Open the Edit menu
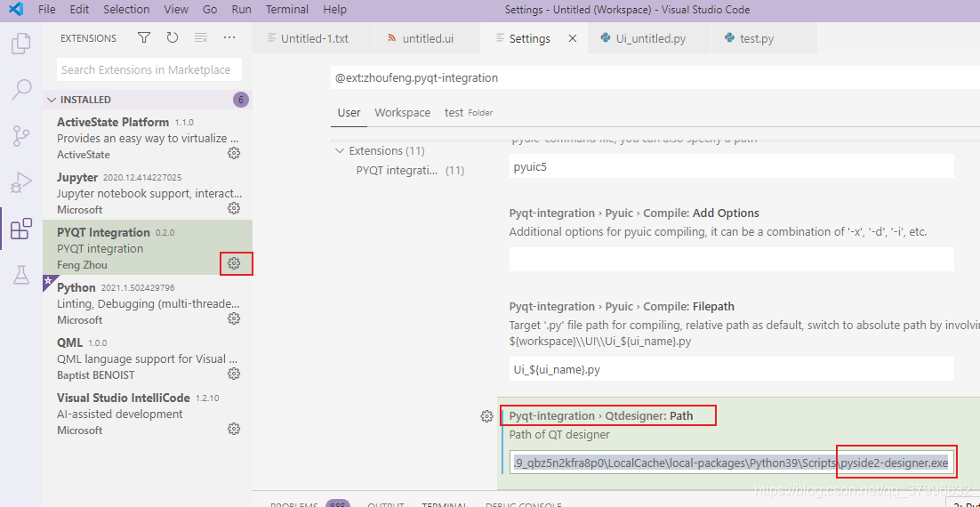Screen dimensions: 980x507 (79, 10)
